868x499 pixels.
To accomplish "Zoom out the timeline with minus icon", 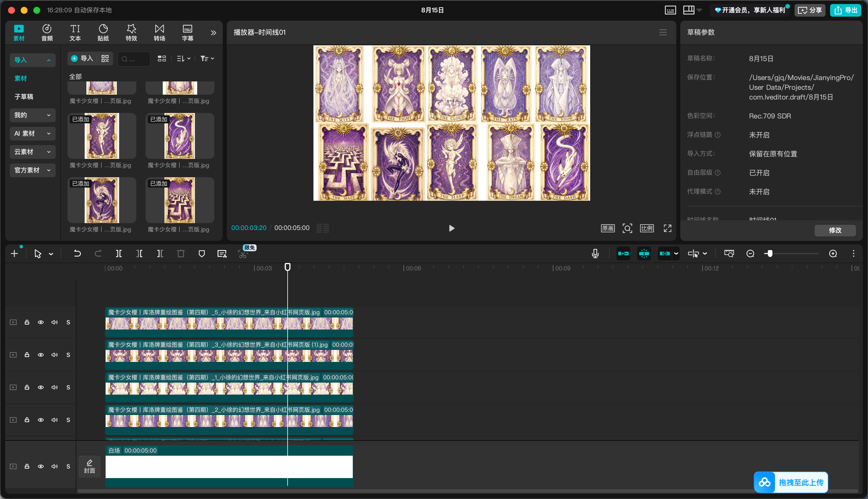I will (x=750, y=254).
